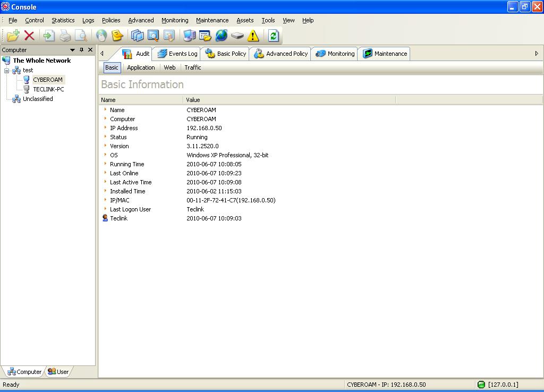Viewport: 544px width, 392px height.
Task: Click the globe with mouse toolbar icon
Action: [x=101, y=36]
